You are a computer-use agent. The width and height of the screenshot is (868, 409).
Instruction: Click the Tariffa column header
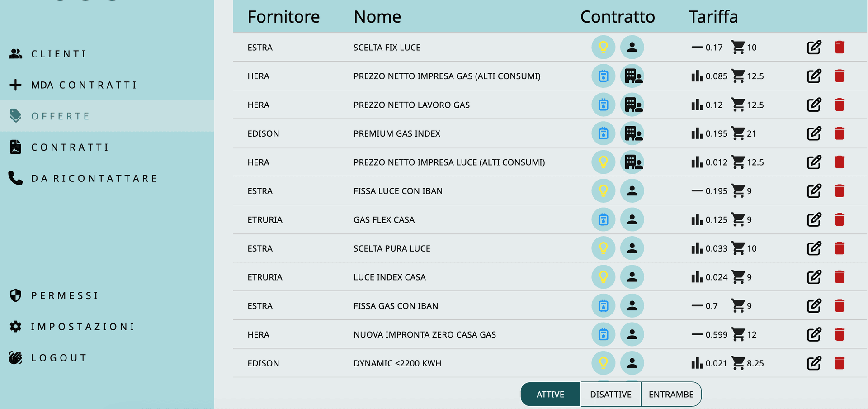713,17
